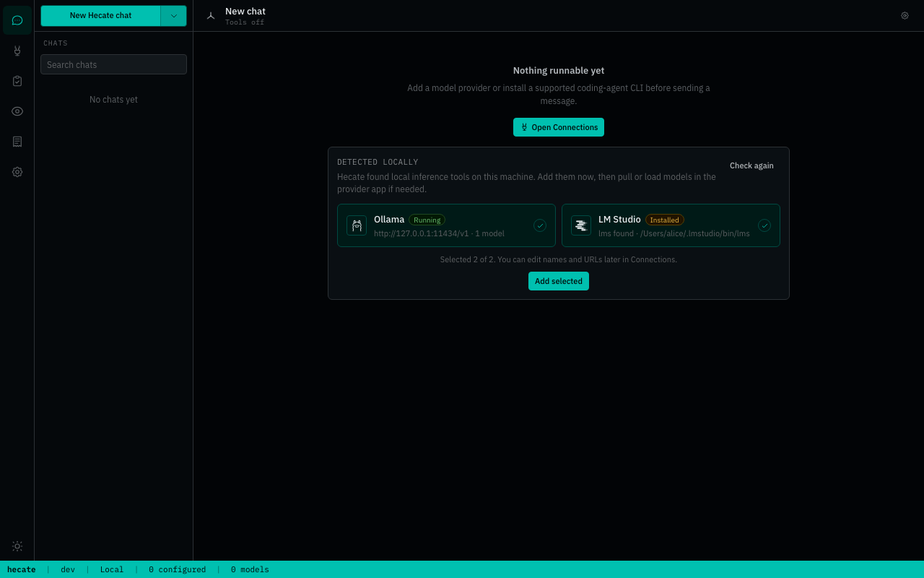Deselect the LM Studio provider checkmark

click(764, 225)
